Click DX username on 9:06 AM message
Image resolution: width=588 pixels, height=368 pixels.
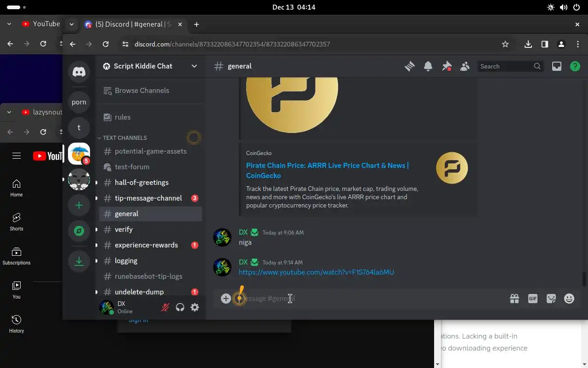pos(243,232)
